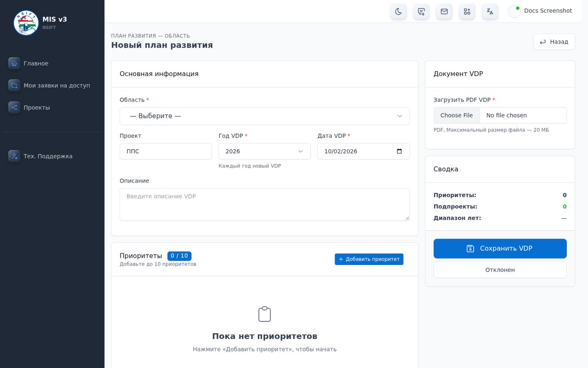The height and width of the screenshot is (368, 588).
Task: Open apps grid icon in header
Action: pyautogui.click(x=467, y=11)
